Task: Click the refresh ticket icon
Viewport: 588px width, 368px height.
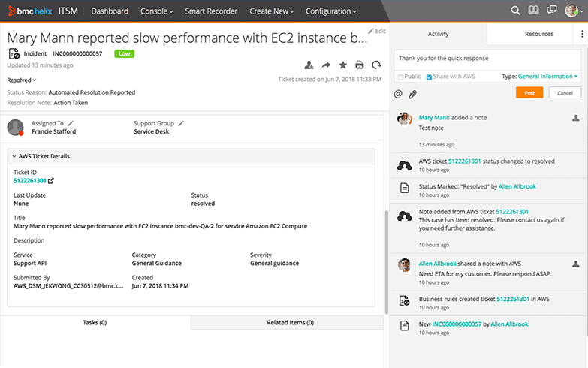Action: pos(376,65)
